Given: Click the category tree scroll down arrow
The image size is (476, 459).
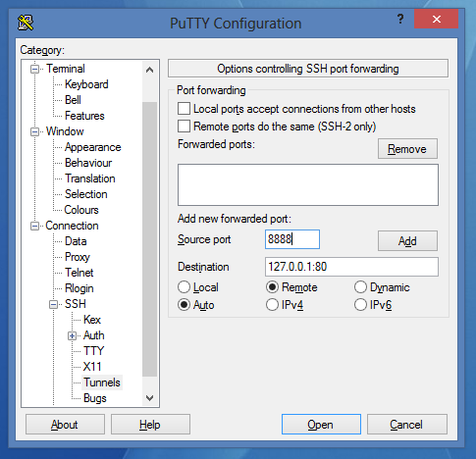Looking at the screenshot, I should click(x=149, y=398).
